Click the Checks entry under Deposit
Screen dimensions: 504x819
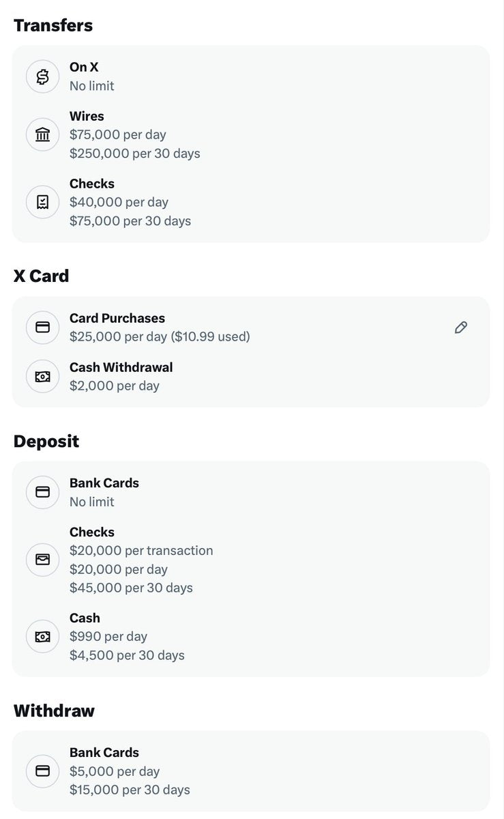(251, 560)
